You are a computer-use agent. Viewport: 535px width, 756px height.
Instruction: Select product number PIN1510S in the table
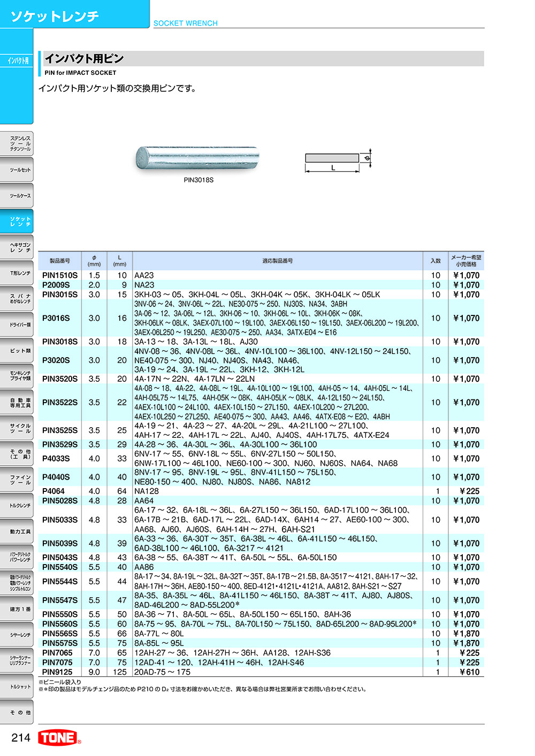[x=60, y=275]
